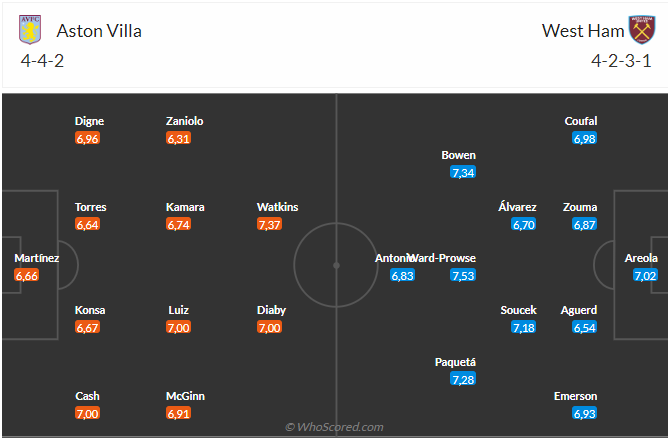Open McGinn's player name
This screenshot has width=668, height=438.
pos(185,396)
